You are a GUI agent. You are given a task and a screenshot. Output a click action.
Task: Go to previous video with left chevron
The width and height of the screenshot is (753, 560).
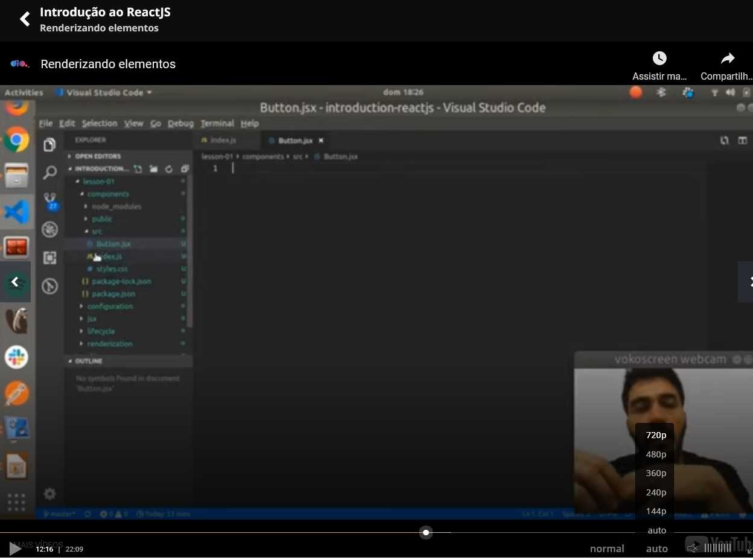(x=16, y=282)
